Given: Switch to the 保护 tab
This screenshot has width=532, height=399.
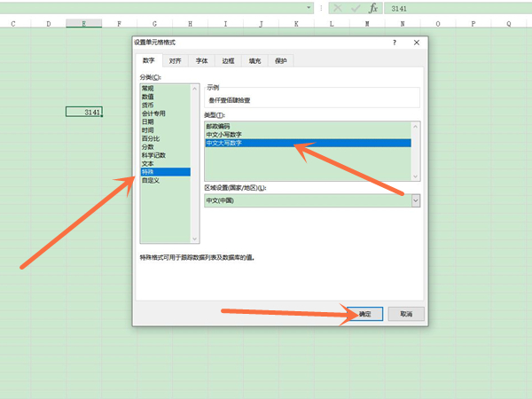Looking at the screenshot, I should coord(280,61).
